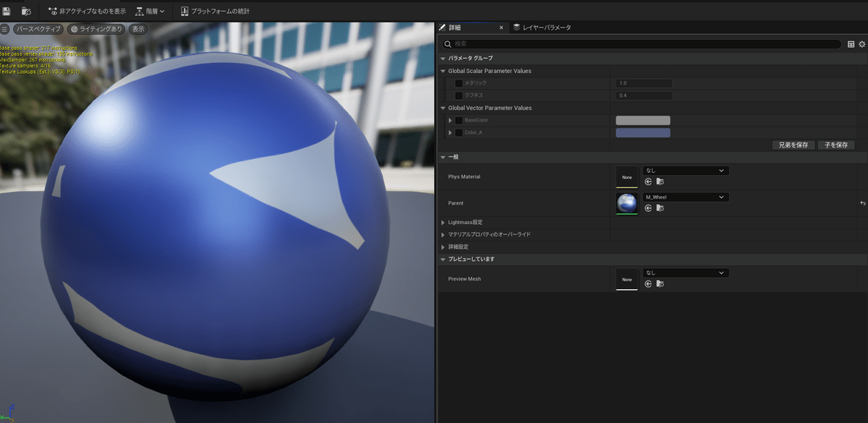Viewport: 868px width, 423px height.
Task: Click the Preview Mesh None thumbnail
Action: [x=627, y=279]
